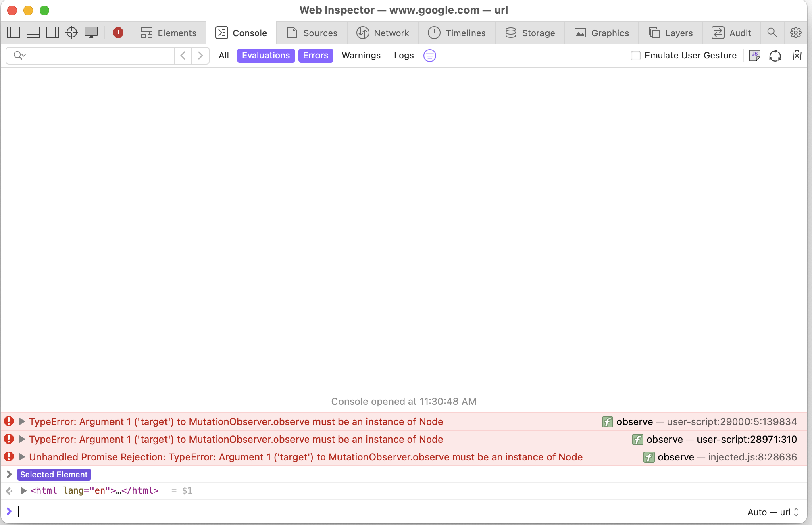
Task: Click the search magnifier tab icon
Action: 772,33
